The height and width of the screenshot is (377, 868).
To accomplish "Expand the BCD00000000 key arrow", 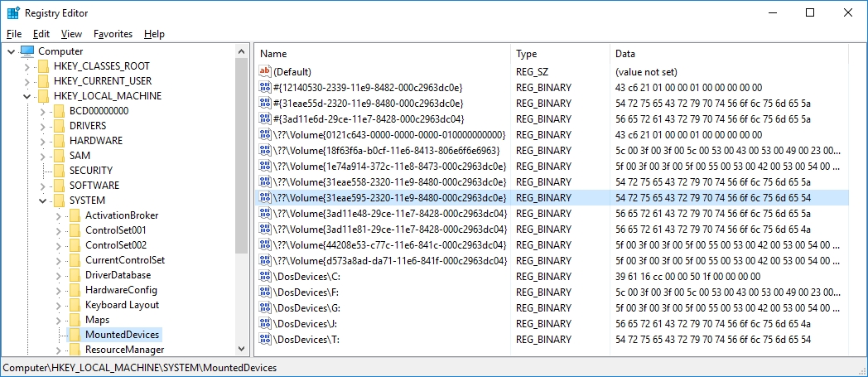I will coord(42,111).
